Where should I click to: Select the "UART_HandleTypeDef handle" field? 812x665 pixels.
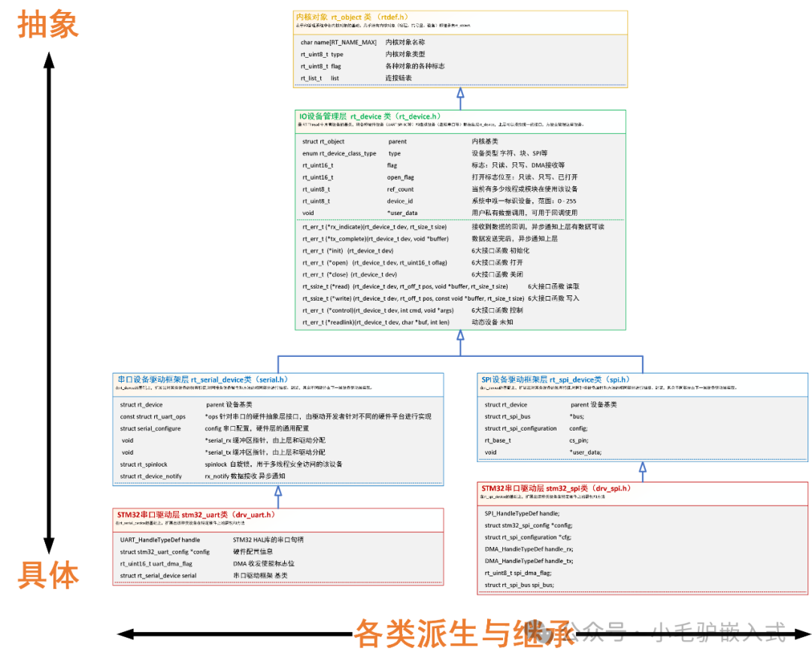[160, 540]
